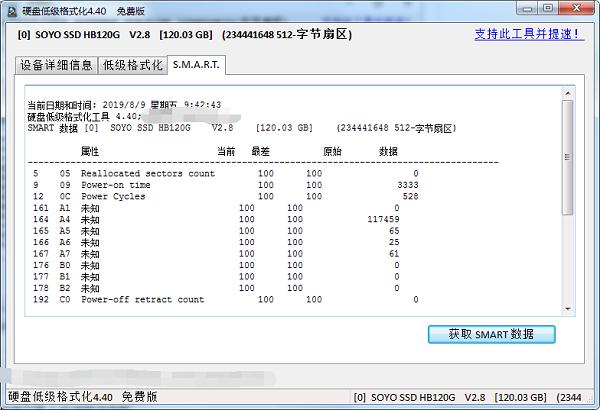Click the 数据 column header
This screenshot has height=410, width=600.
click(x=388, y=152)
